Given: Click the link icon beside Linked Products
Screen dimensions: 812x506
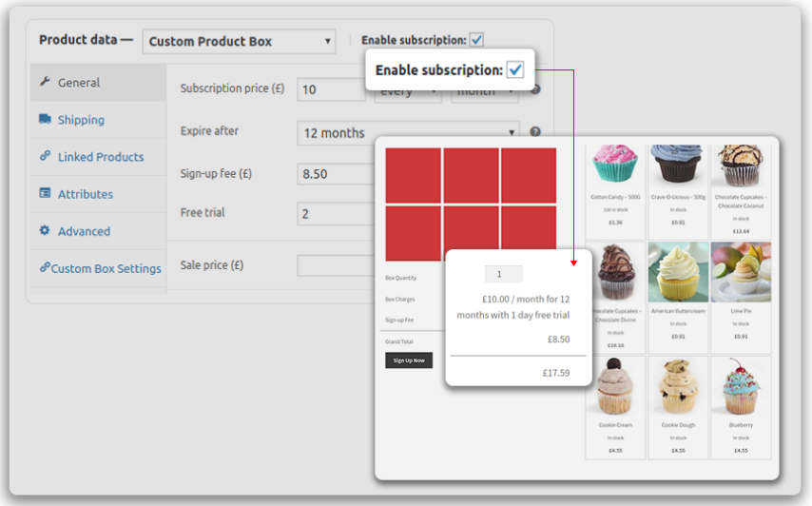Looking at the screenshot, I should point(45,156).
